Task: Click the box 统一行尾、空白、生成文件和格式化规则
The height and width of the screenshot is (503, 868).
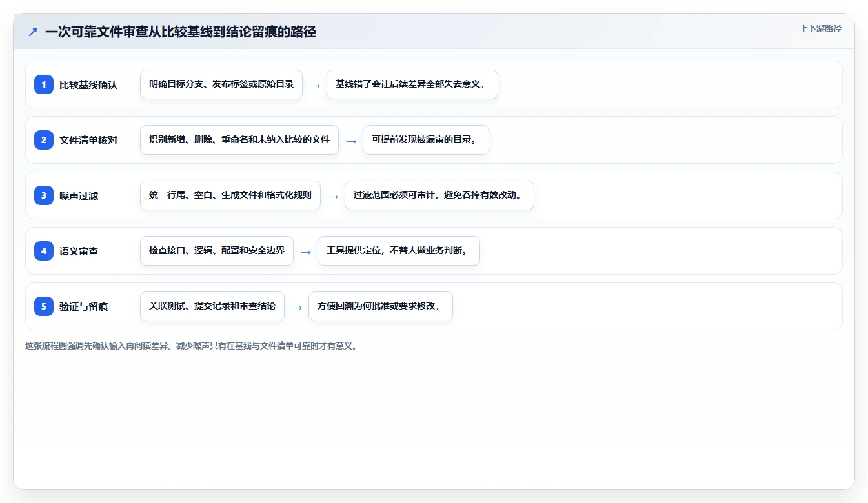Action: tap(230, 195)
